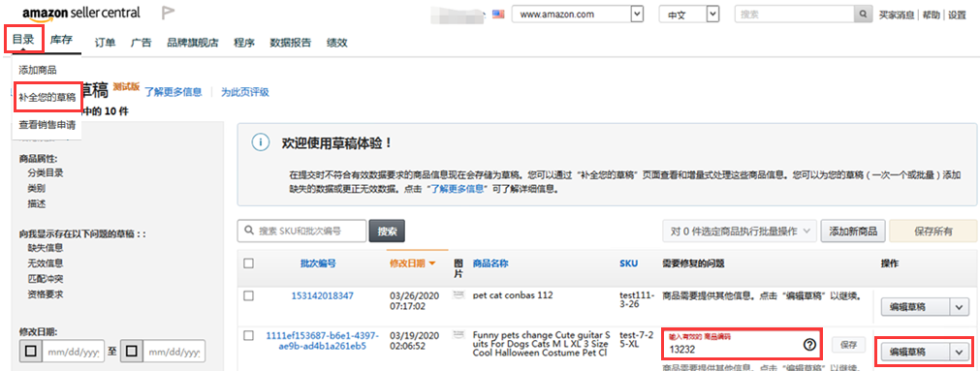The width and height of the screenshot is (980, 371).
Task: Select 补全您的草稿 from catalog menu
Action: pos(47,98)
